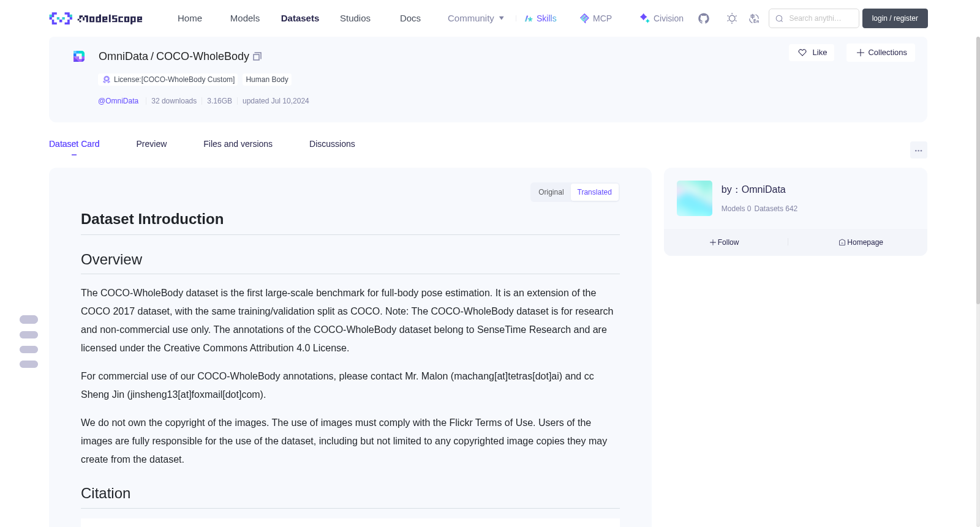Add dataset to Collections
This screenshot has width=980, height=527.
pyautogui.click(x=881, y=53)
